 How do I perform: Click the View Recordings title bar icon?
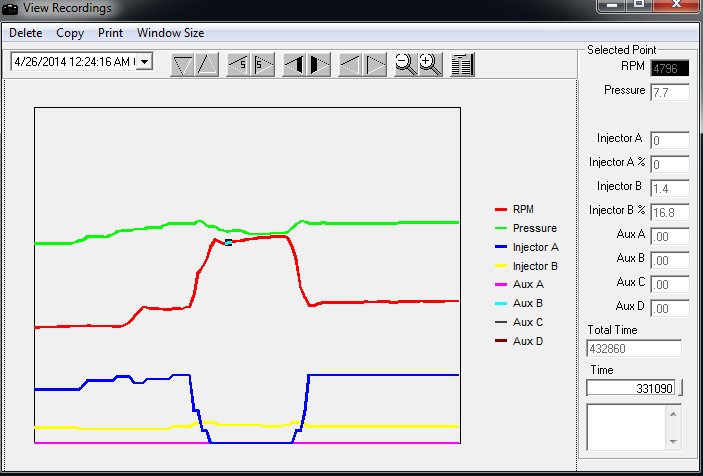click(x=10, y=8)
